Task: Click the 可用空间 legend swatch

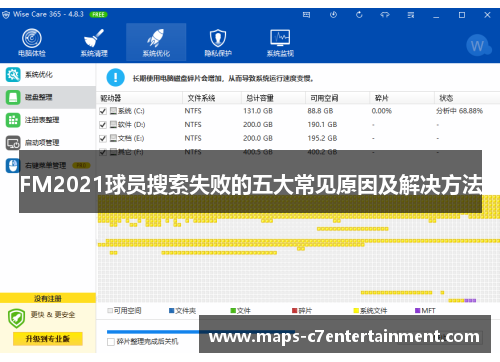Action: click(110, 311)
